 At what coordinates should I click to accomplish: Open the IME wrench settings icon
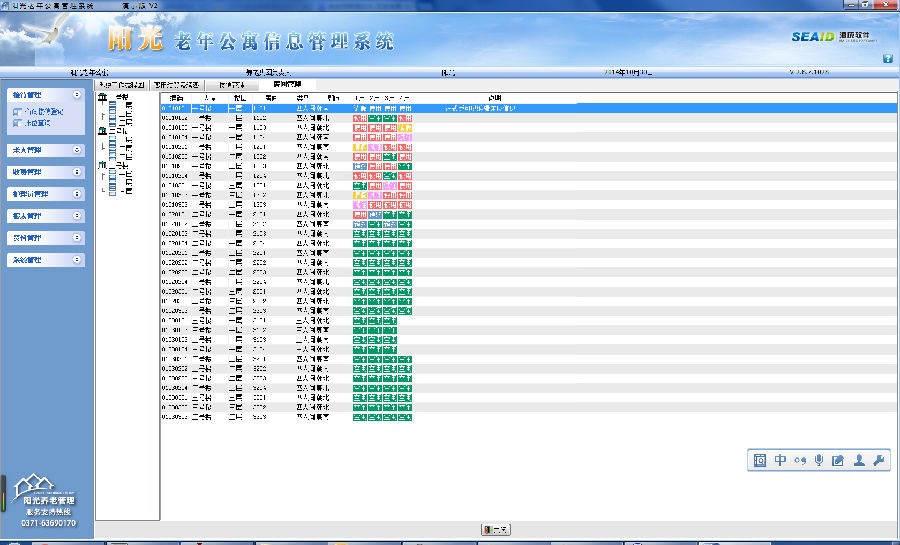878,460
